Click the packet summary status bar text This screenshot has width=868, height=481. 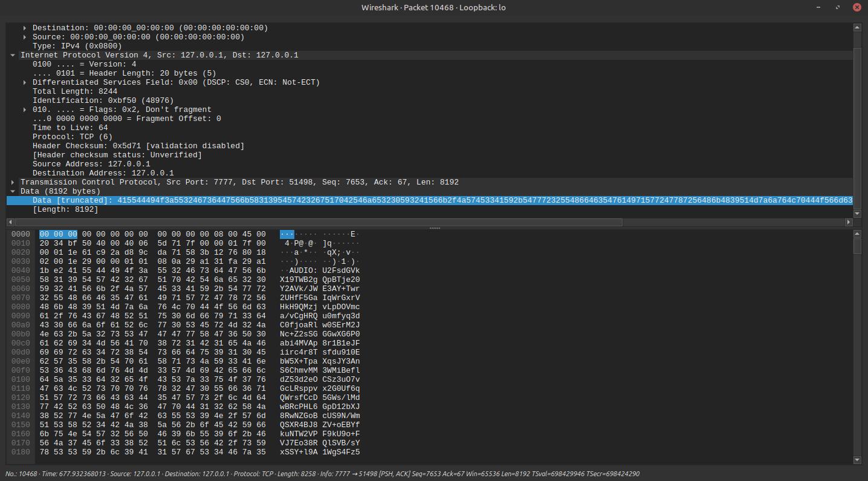tap(322, 474)
